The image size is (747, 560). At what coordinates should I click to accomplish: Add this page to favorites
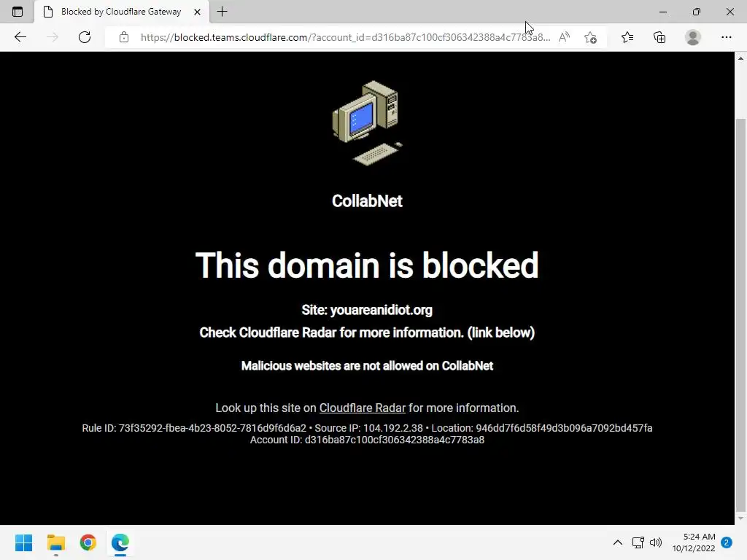[590, 37]
